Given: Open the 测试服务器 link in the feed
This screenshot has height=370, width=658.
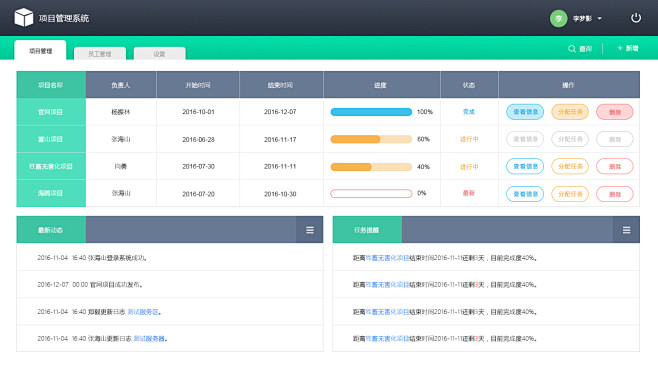Looking at the screenshot, I should point(149,339).
